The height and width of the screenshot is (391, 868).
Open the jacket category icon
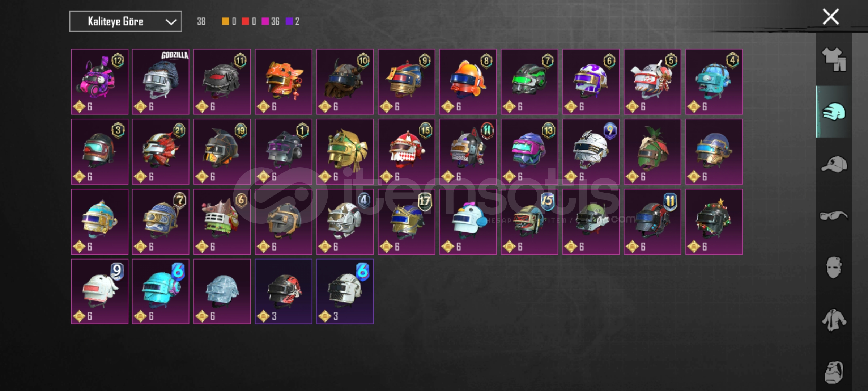[x=834, y=320]
